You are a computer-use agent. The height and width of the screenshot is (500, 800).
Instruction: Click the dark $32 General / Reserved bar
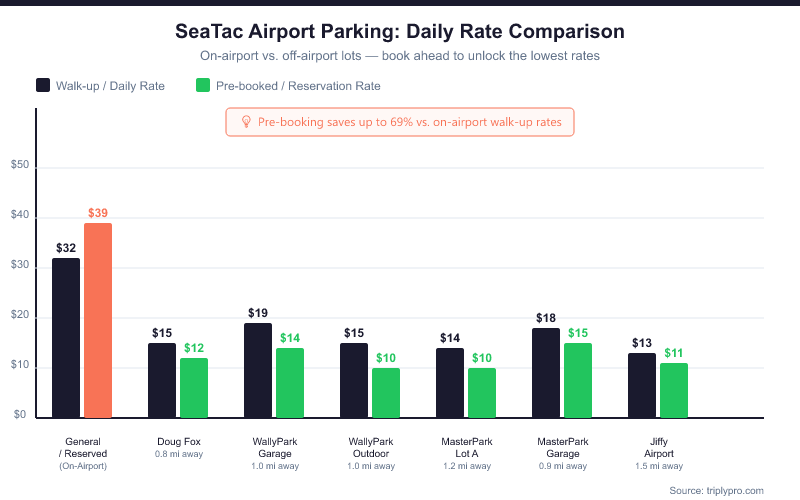[x=66, y=337]
